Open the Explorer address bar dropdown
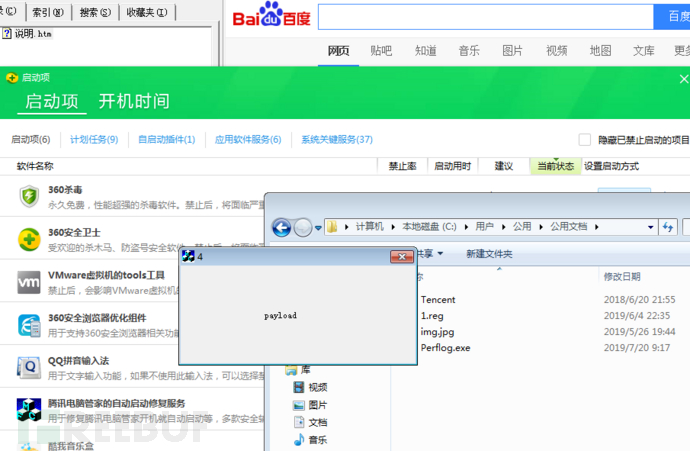The image size is (690, 451). (650, 227)
